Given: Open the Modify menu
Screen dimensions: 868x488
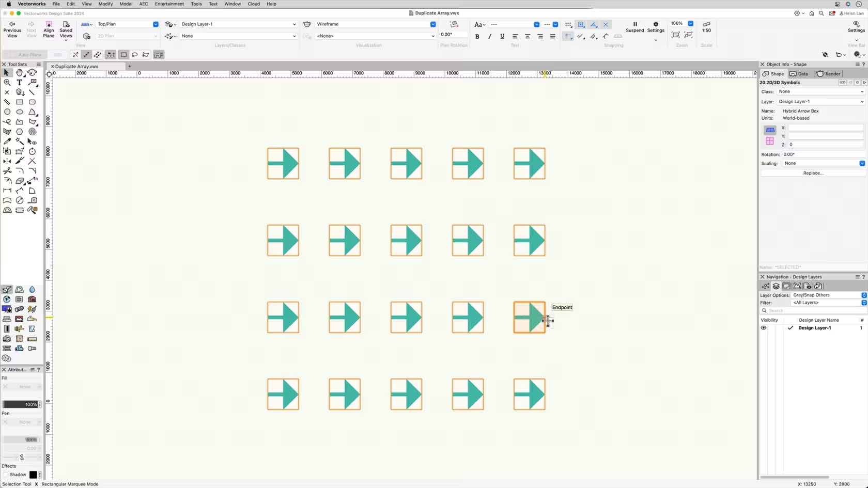Looking at the screenshot, I should pyautogui.click(x=105, y=4).
